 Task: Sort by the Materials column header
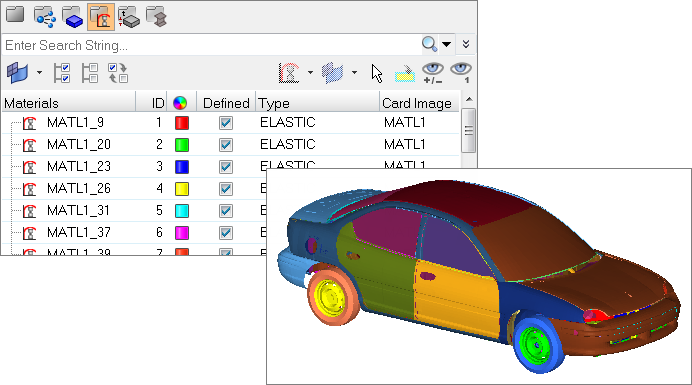[x=68, y=103]
